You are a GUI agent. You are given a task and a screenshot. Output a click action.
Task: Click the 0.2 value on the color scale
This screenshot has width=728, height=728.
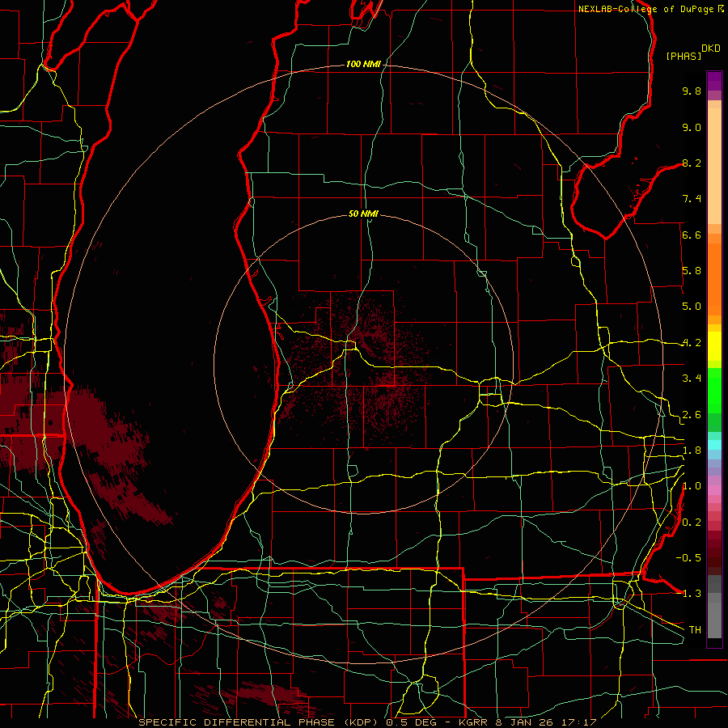click(x=692, y=523)
